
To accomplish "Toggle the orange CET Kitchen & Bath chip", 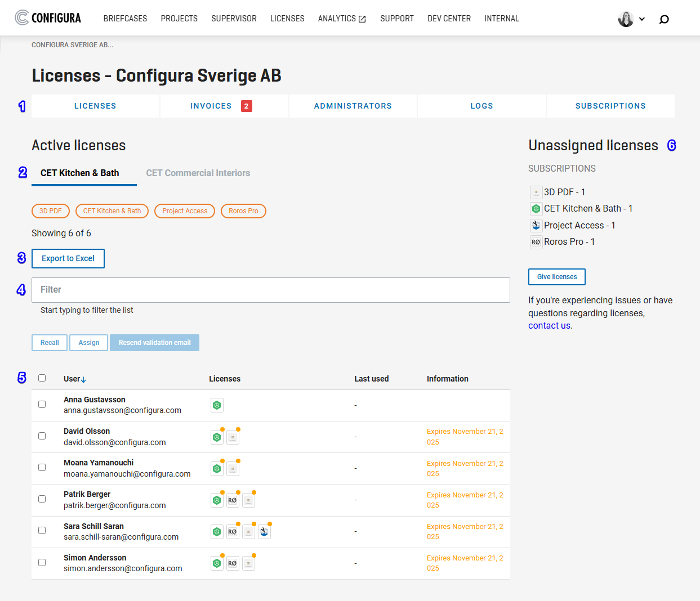I will [112, 211].
